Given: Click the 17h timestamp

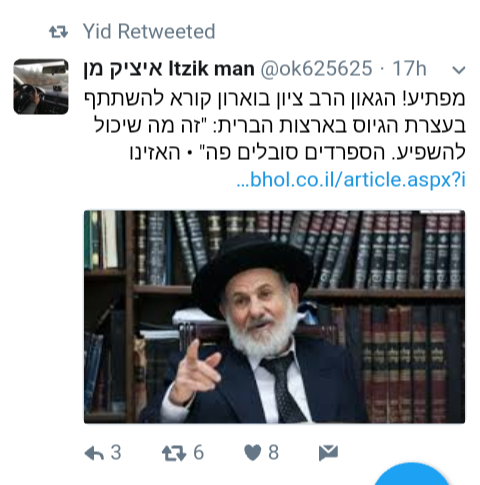Looking at the screenshot, I should pyautogui.click(x=409, y=69).
